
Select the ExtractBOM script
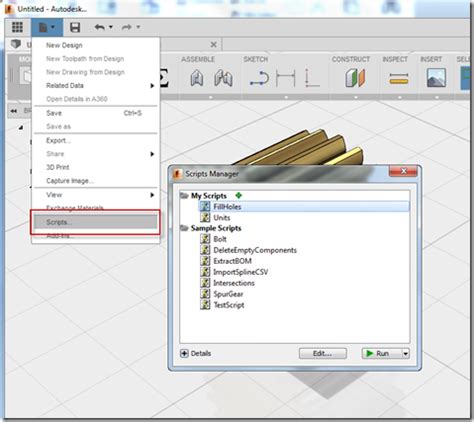coord(226,261)
